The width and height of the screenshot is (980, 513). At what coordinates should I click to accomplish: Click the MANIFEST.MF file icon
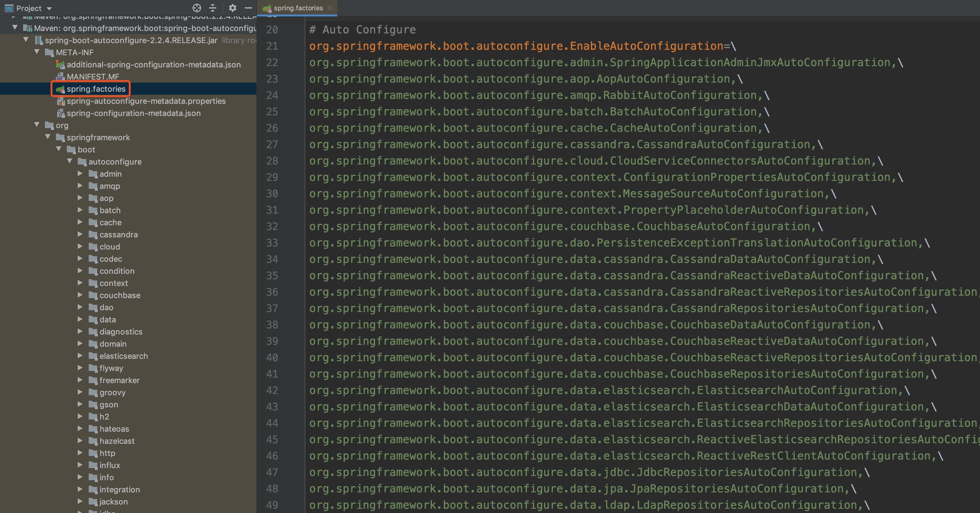60,77
